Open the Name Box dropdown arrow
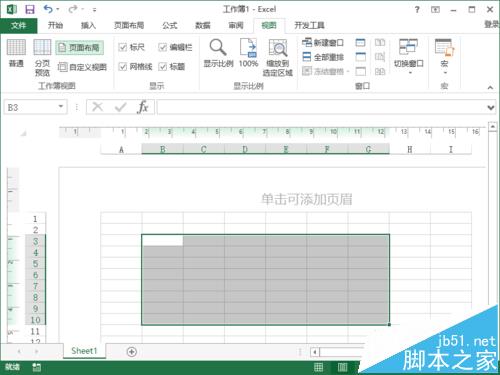The image size is (500, 375). (x=61, y=106)
